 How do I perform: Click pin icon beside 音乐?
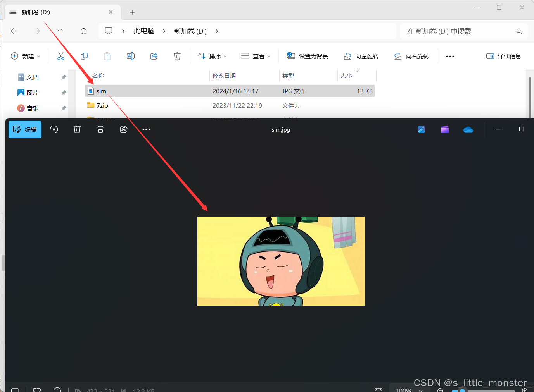pyautogui.click(x=64, y=108)
